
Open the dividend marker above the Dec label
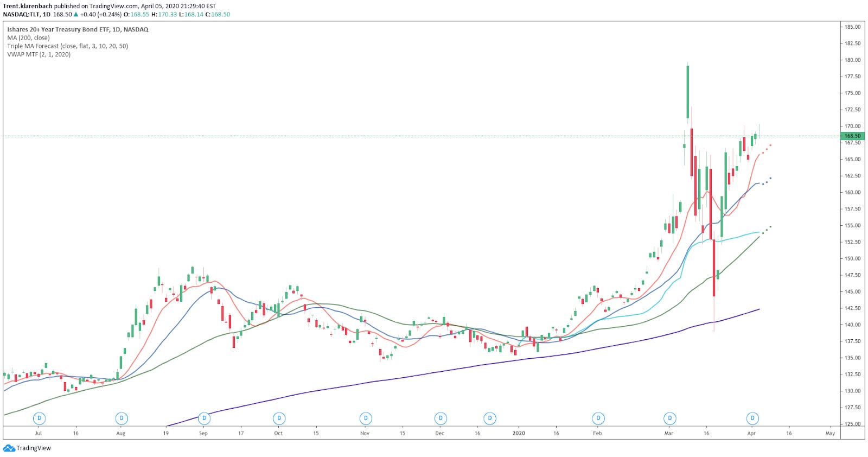tap(441, 418)
